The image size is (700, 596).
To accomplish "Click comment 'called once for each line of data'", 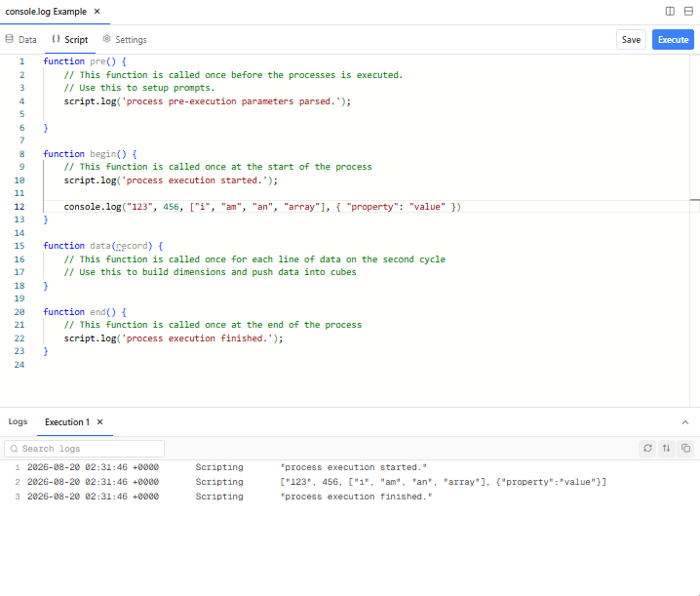I will [254, 259].
